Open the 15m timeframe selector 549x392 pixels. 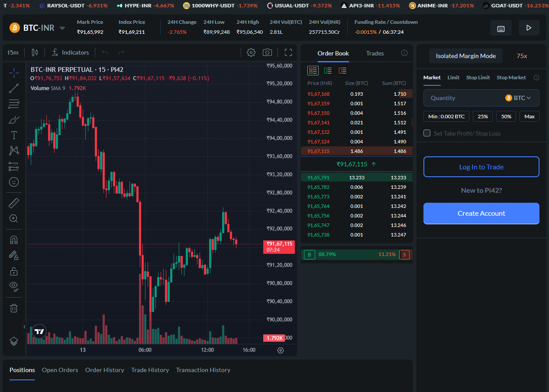(x=13, y=52)
